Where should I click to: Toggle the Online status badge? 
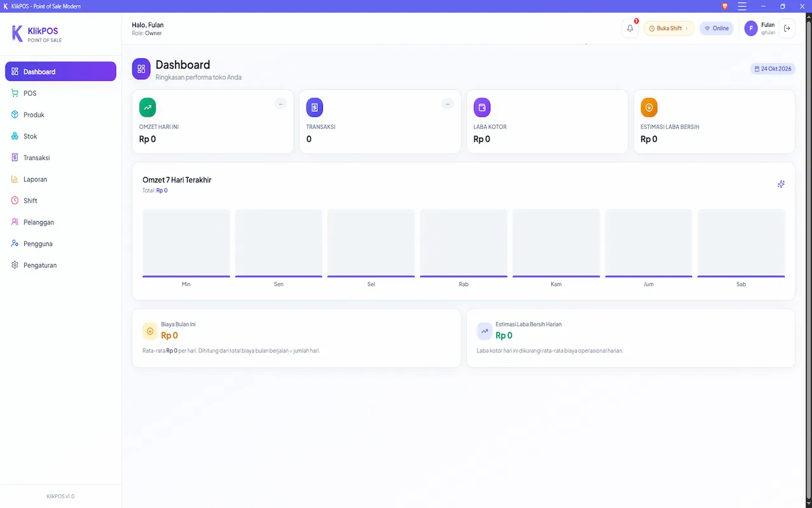point(717,28)
